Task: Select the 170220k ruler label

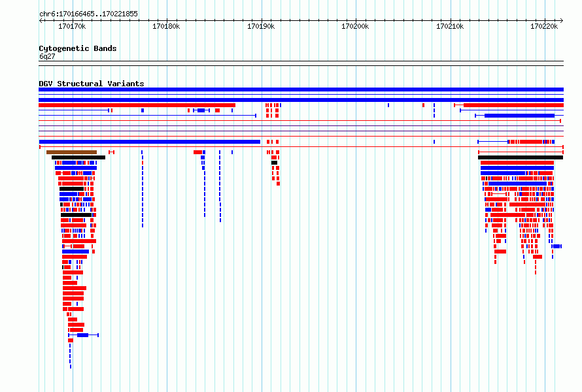Action: pos(544,26)
